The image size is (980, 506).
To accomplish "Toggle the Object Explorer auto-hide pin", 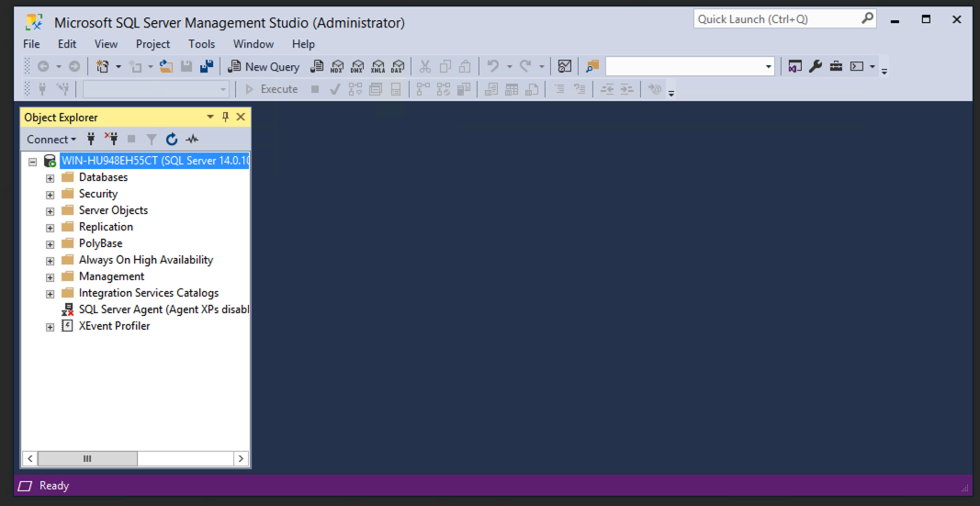I will [x=226, y=117].
